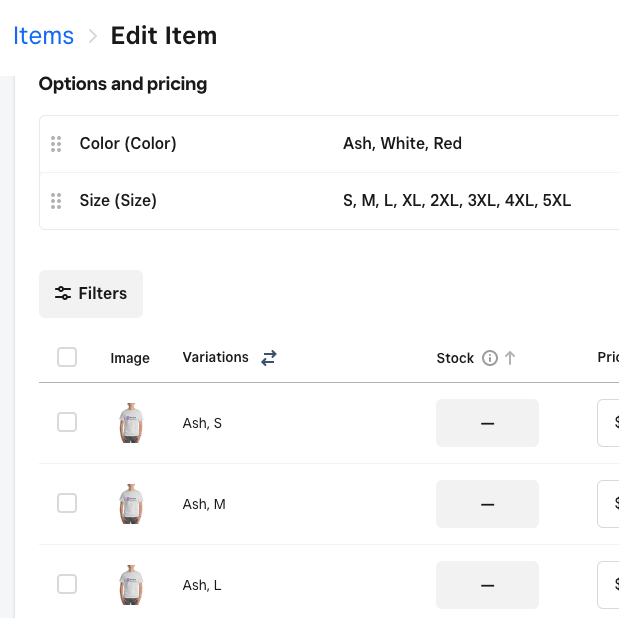This screenshot has width=619, height=618.
Task: Click drag handle for Color option row
Action: click(x=56, y=144)
